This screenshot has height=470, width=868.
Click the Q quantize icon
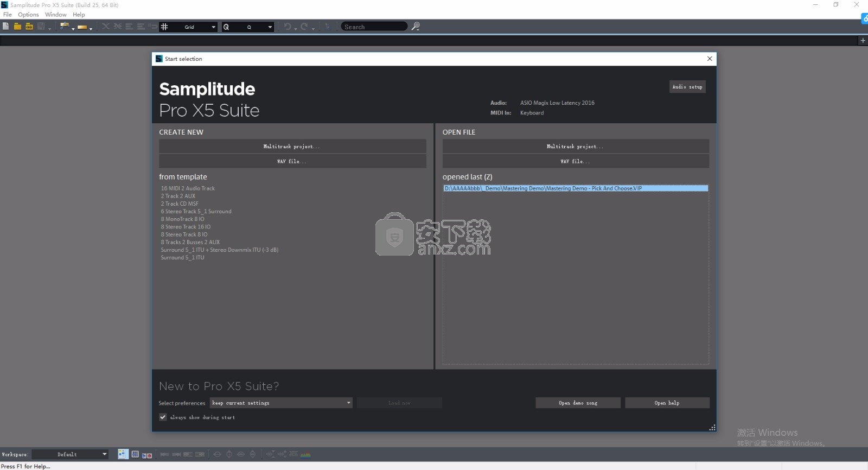tap(226, 27)
